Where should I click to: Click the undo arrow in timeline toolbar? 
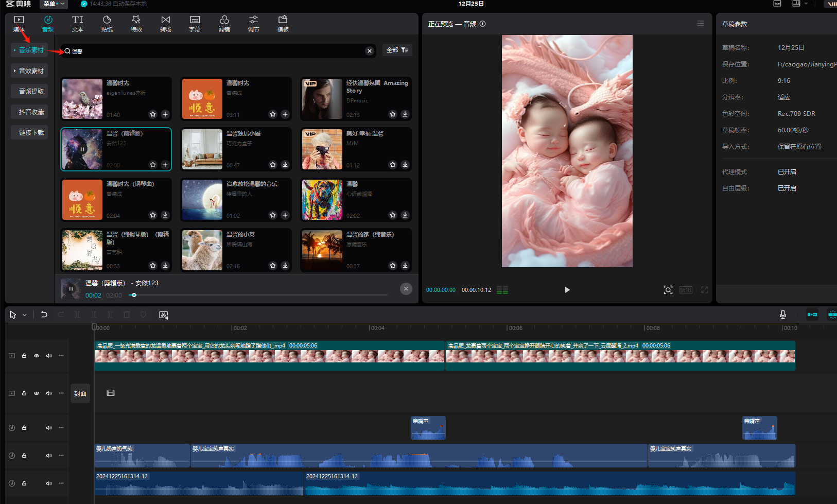(x=44, y=315)
